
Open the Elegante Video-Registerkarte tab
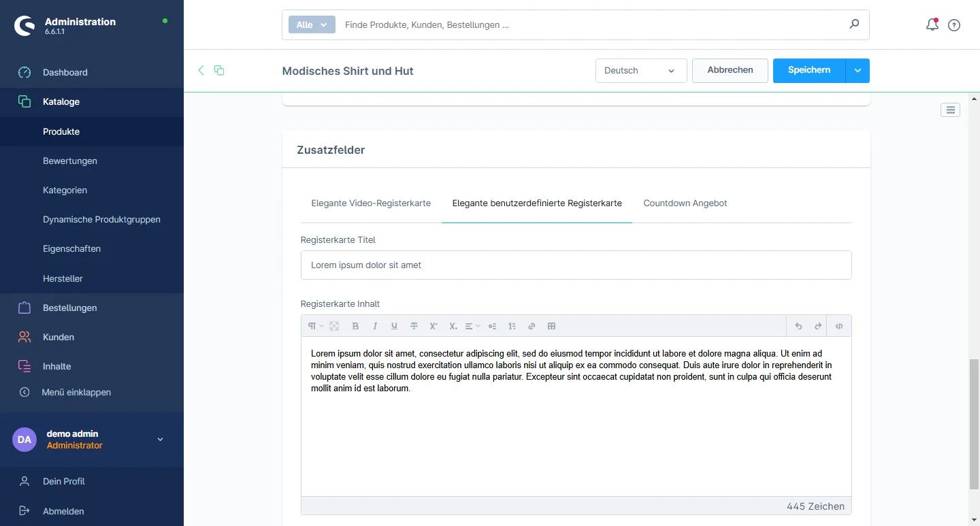(x=371, y=203)
